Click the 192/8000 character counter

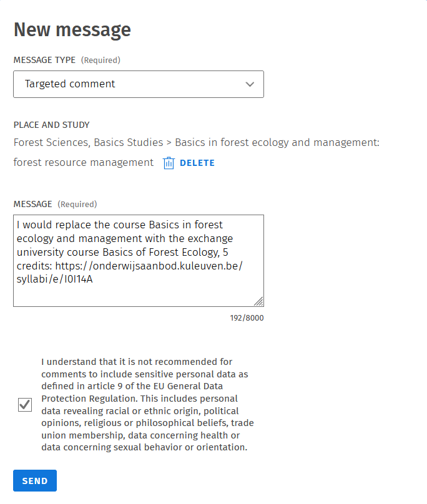(x=247, y=318)
